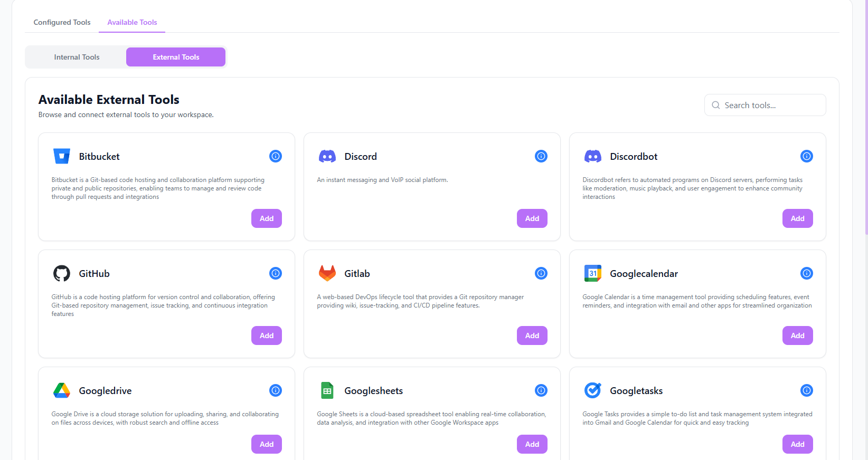
Task: Click the Googlesheets card title
Action: click(374, 391)
